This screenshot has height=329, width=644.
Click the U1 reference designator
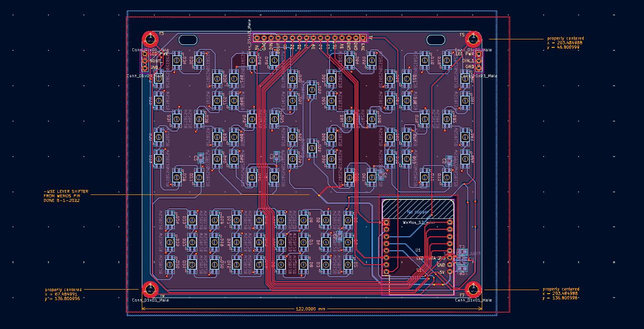click(x=418, y=250)
